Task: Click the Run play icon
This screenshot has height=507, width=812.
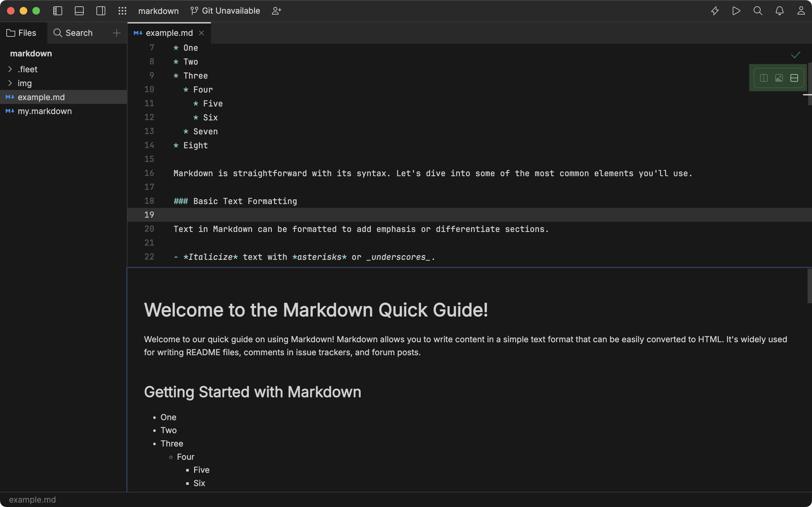Action: pyautogui.click(x=736, y=11)
